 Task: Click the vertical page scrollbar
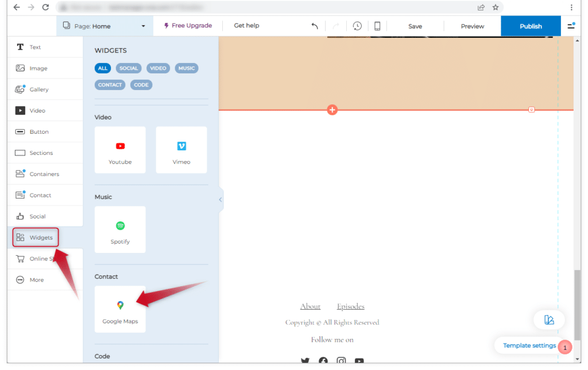[x=578, y=304]
